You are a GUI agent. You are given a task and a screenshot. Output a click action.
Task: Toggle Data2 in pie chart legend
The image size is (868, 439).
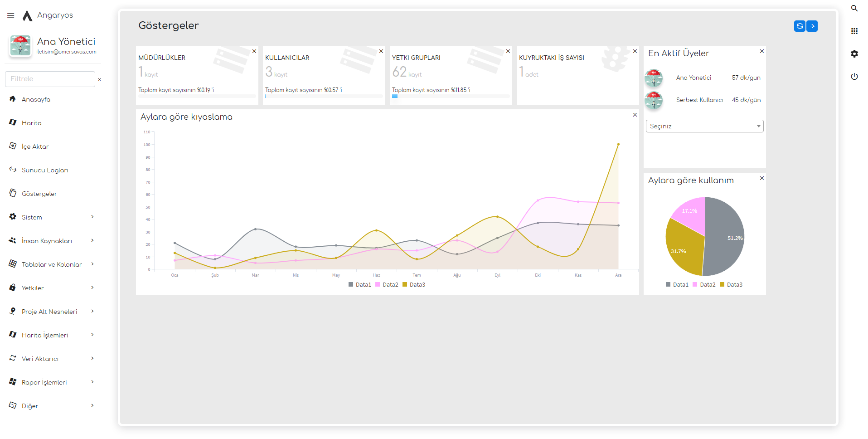click(x=704, y=285)
